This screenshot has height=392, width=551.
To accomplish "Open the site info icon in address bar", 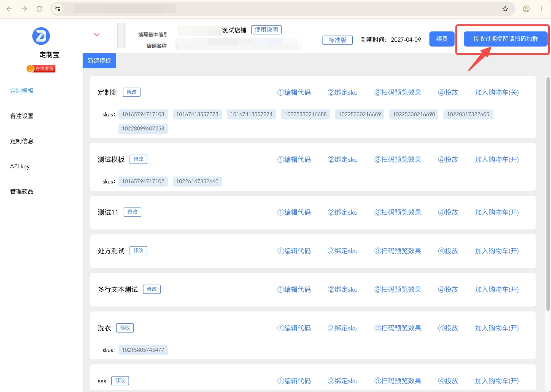I will (58, 9).
